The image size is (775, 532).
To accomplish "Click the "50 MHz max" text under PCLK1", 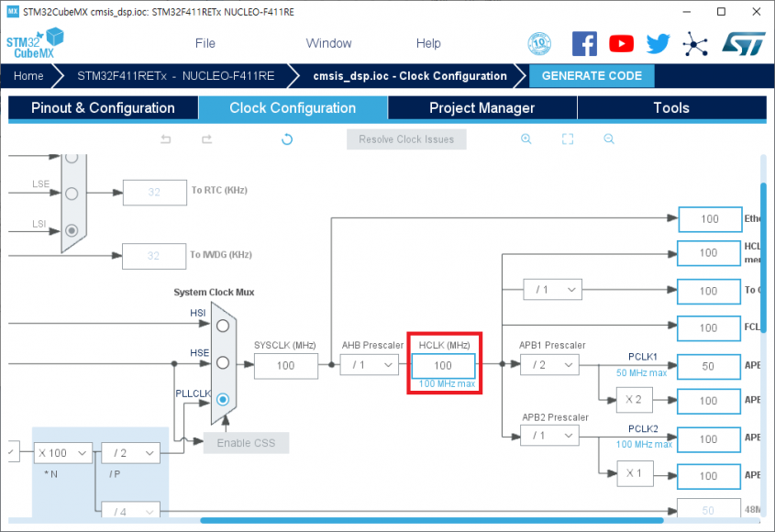I will pos(641,372).
